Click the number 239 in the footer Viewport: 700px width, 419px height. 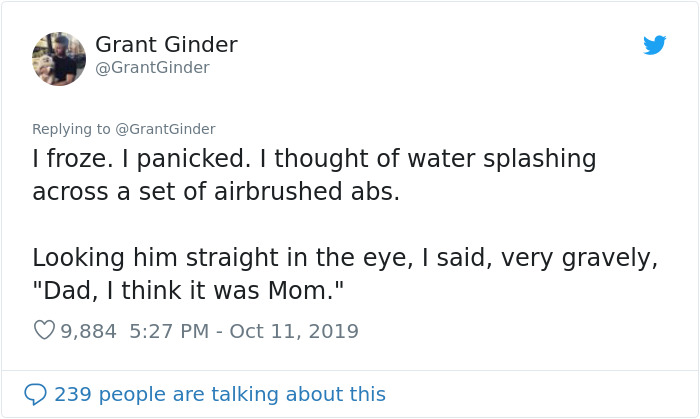[72, 394]
